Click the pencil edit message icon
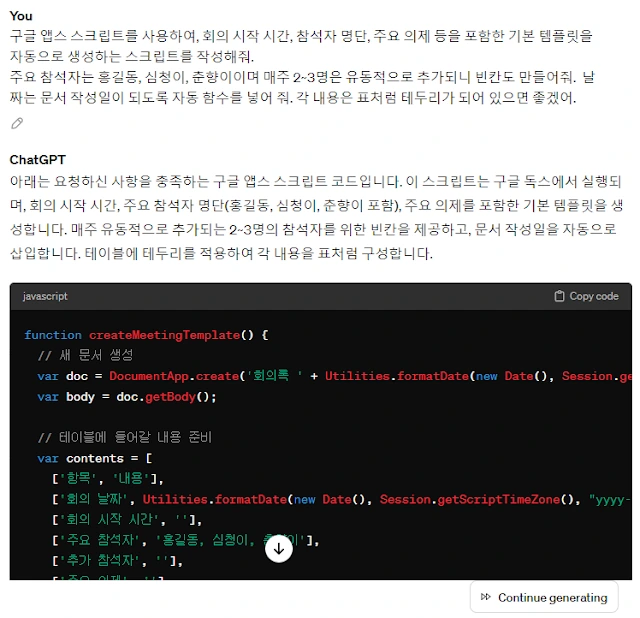This screenshot has width=640, height=618. coord(17,123)
